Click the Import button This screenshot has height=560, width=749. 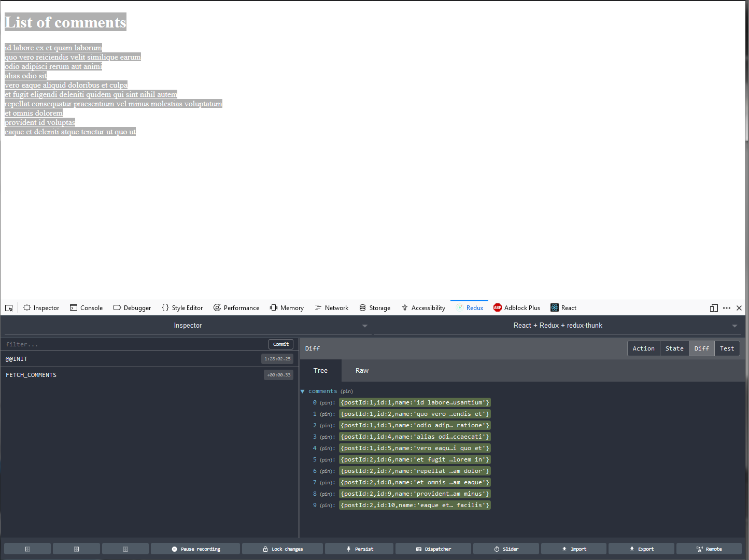574,549
